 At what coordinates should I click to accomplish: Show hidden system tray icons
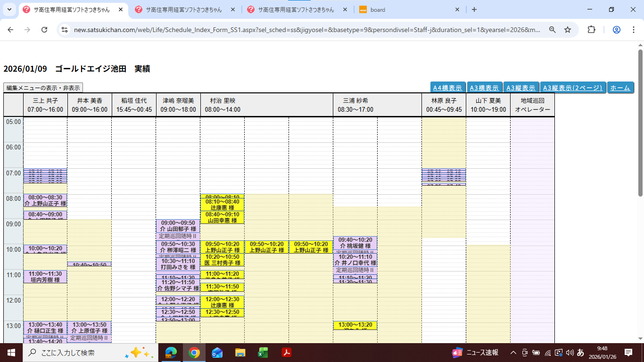[x=513, y=353]
